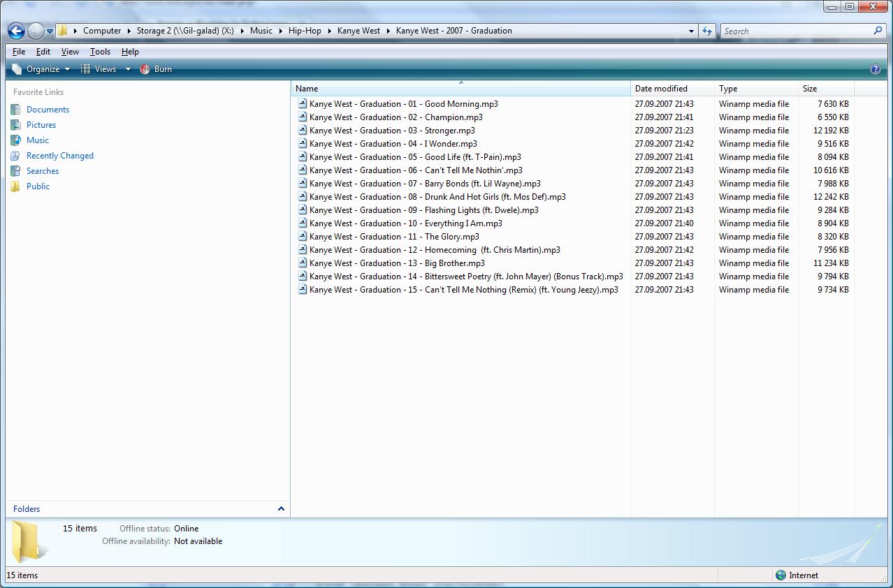Sort by the Name column header
893x588 pixels.
[461, 89]
